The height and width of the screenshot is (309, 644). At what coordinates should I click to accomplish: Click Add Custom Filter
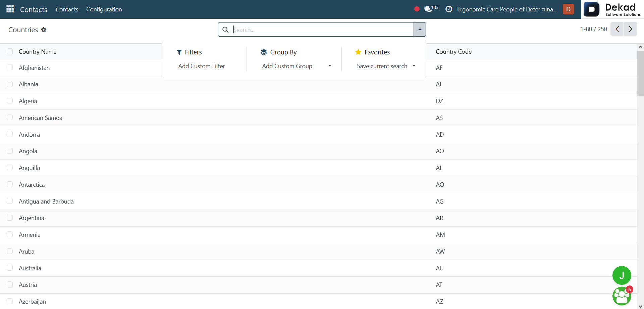(x=202, y=66)
